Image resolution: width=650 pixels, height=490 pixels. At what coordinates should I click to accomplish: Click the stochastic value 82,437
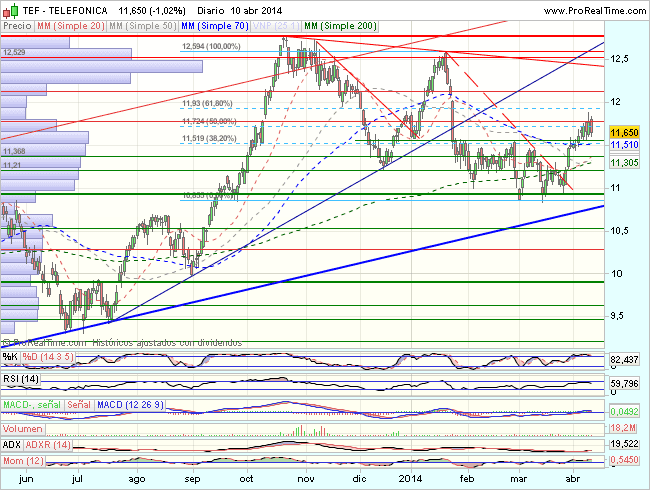(624, 359)
